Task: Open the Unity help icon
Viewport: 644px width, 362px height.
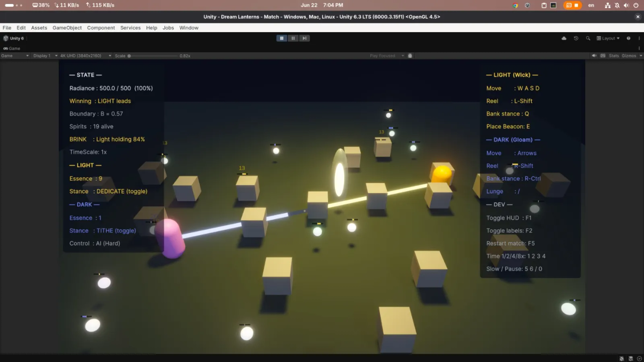Action: click(x=628, y=38)
